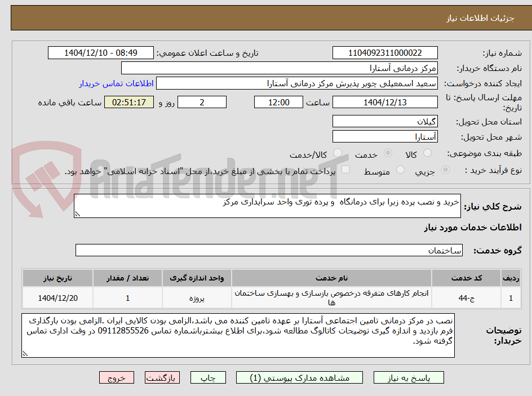
Task: Click the تعداد / مقدار column header
Action: [127, 278]
